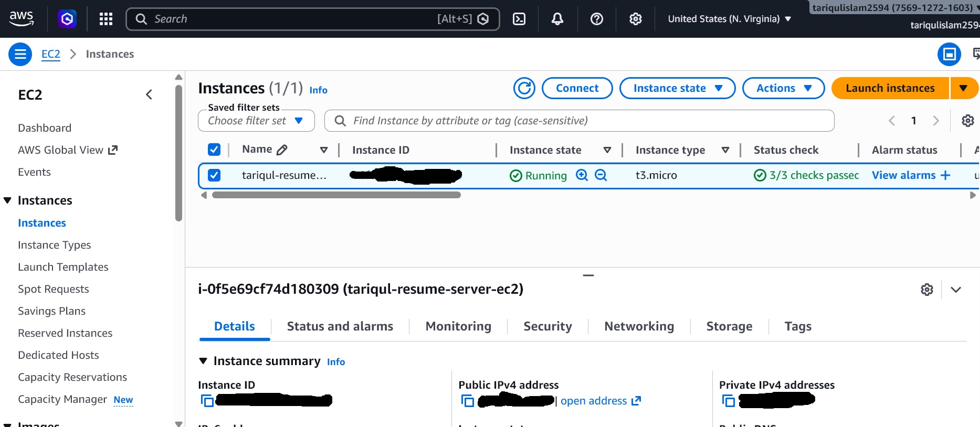
Task: Collapse the Instance summary section
Action: pyautogui.click(x=203, y=361)
